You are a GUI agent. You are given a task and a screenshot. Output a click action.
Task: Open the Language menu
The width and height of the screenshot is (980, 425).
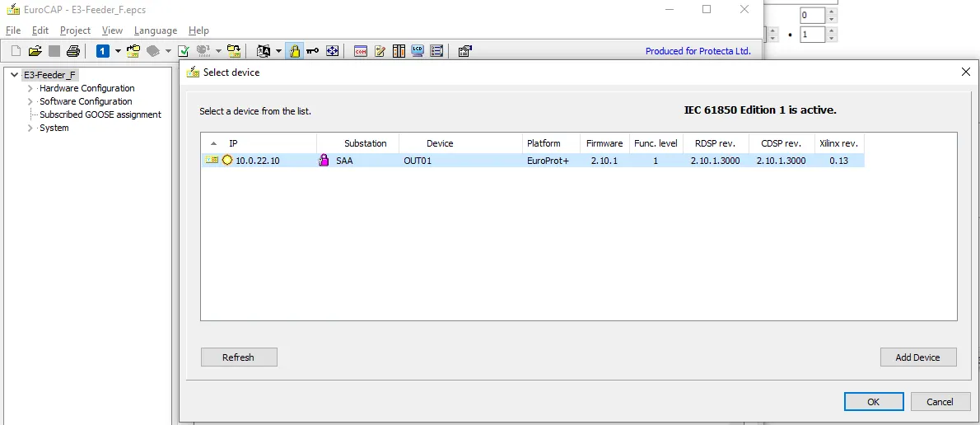click(156, 30)
